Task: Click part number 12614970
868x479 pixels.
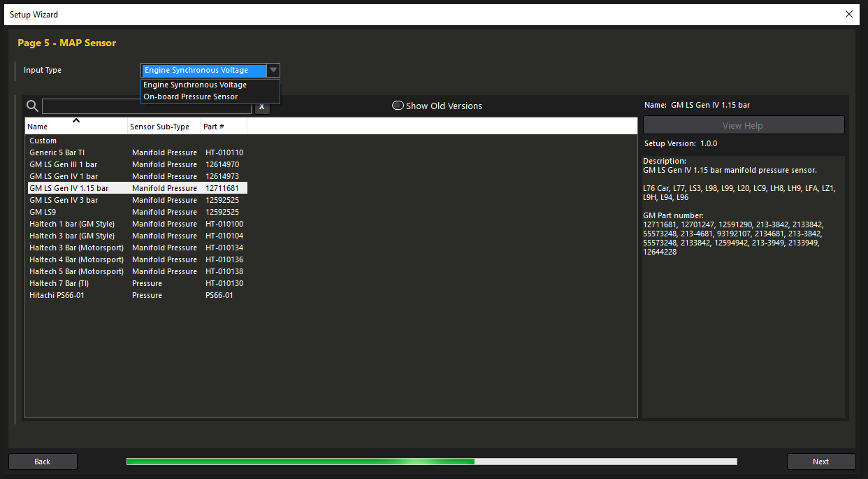Action: 222,164
